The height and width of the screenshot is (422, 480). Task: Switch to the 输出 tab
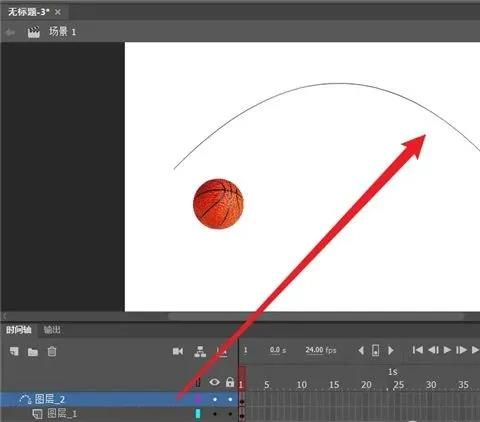coord(52,330)
